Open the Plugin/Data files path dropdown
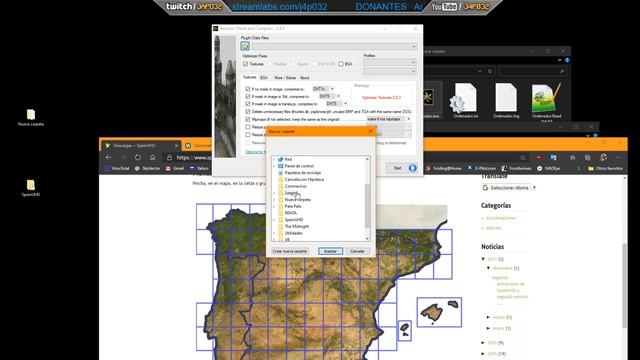This screenshot has height=360, width=640. pos(413,47)
